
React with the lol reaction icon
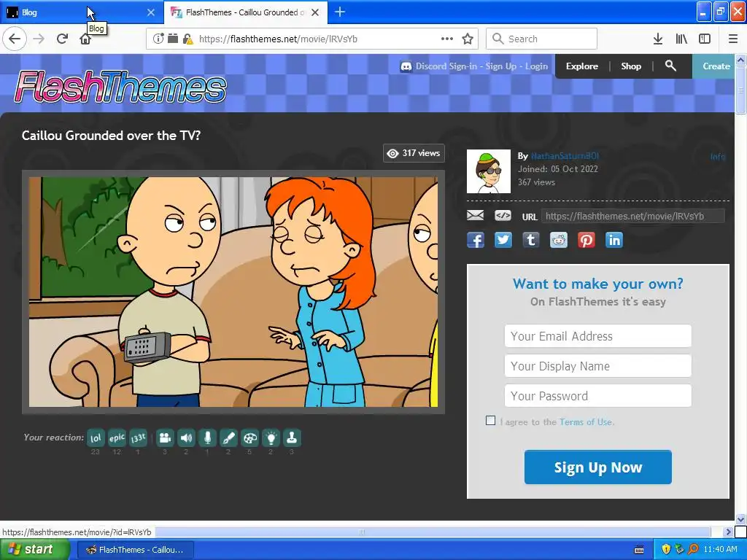(x=96, y=438)
